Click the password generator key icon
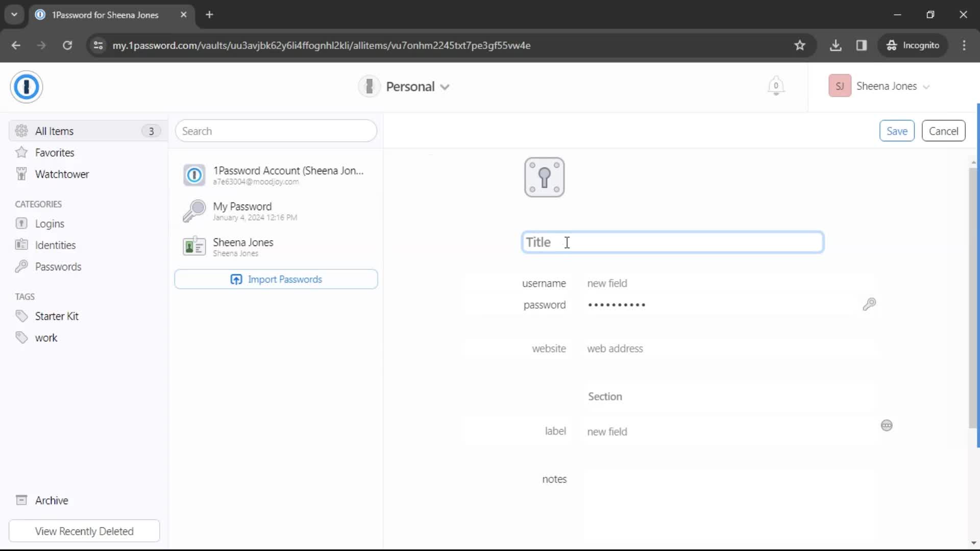The height and width of the screenshot is (551, 980). (x=870, y=304)
